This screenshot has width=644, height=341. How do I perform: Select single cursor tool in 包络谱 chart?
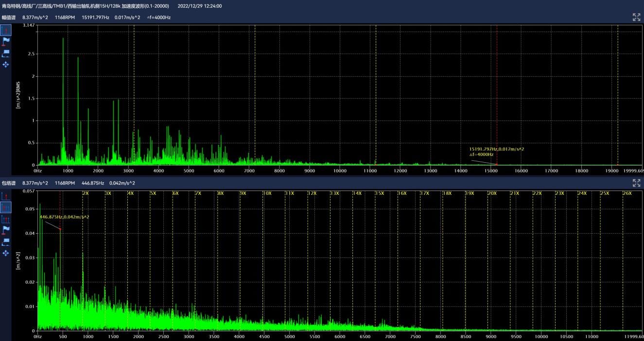[6, 196]
